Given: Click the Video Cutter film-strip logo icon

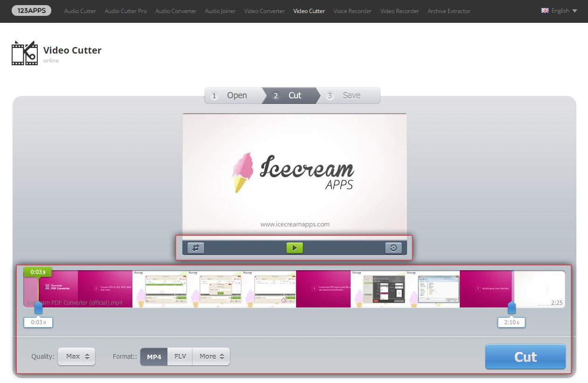Looking at the screenshot, I should (24, 53).
